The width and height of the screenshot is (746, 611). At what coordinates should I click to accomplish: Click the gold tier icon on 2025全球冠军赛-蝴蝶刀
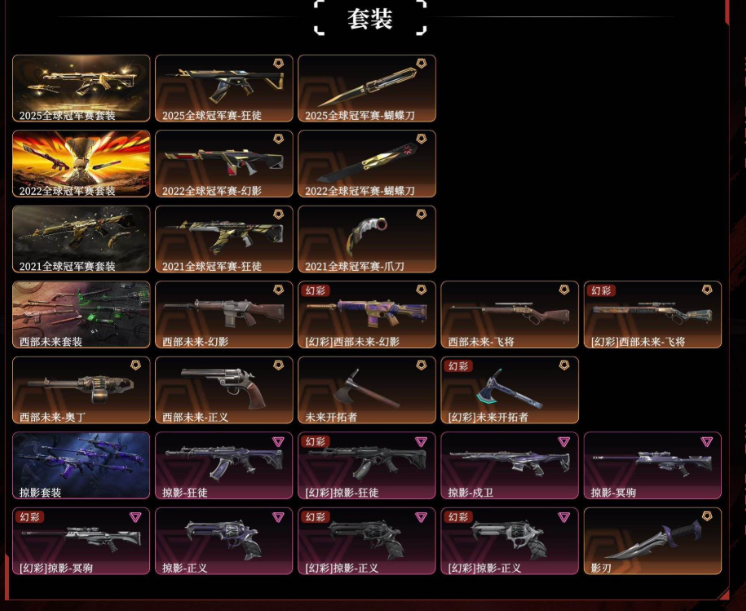click(421, 63)
